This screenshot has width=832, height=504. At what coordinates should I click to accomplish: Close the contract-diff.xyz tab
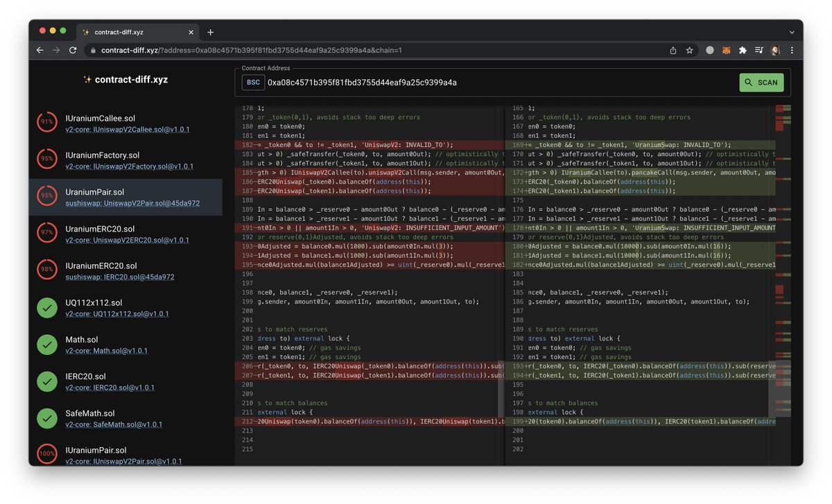pos(191,32)
